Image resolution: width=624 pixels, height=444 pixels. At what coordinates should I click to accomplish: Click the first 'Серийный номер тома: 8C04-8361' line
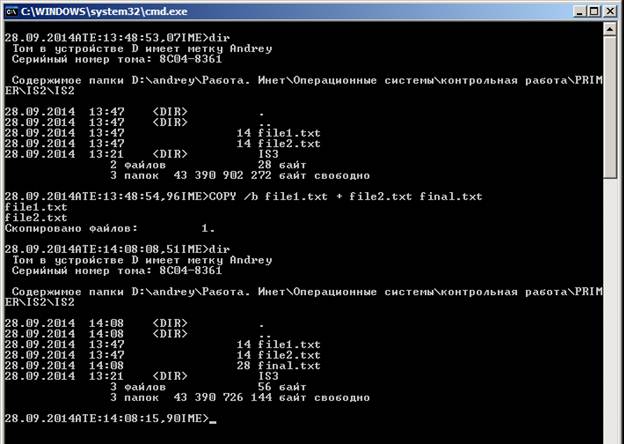point(117,59)
